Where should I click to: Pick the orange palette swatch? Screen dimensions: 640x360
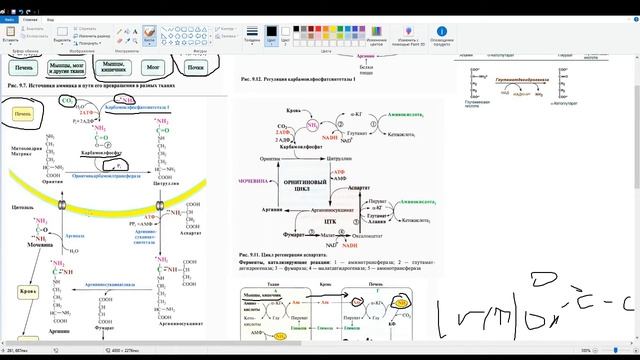tap(326, 29)
